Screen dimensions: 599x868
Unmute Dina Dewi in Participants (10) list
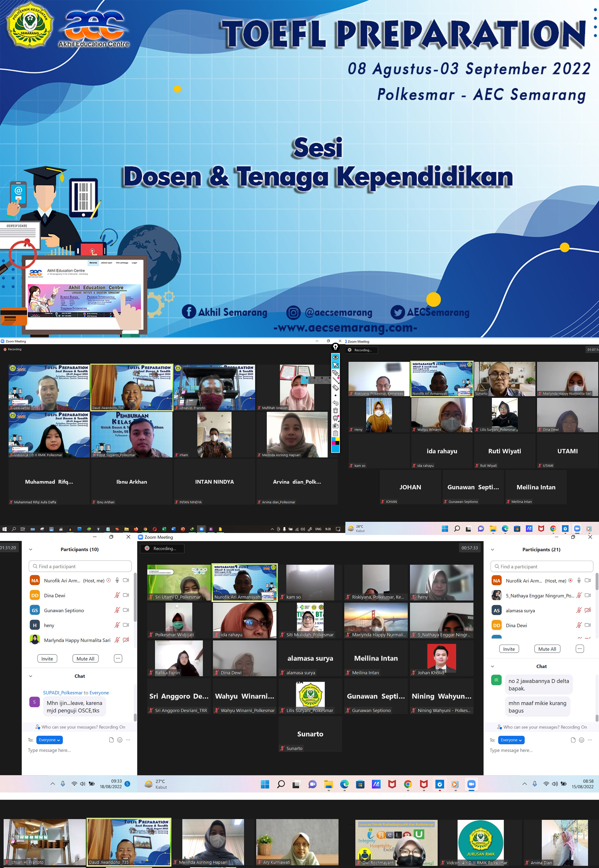coord(117,595)
